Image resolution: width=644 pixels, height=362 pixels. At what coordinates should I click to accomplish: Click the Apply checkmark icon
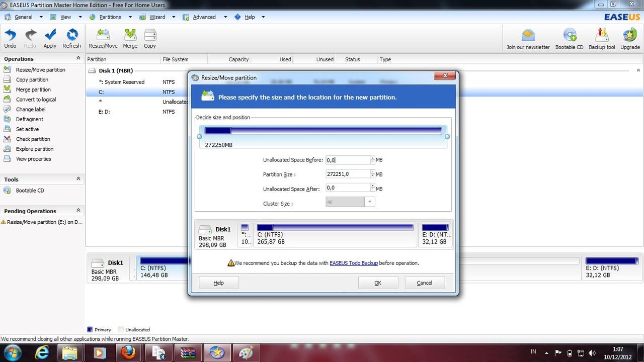click(50, 36)
